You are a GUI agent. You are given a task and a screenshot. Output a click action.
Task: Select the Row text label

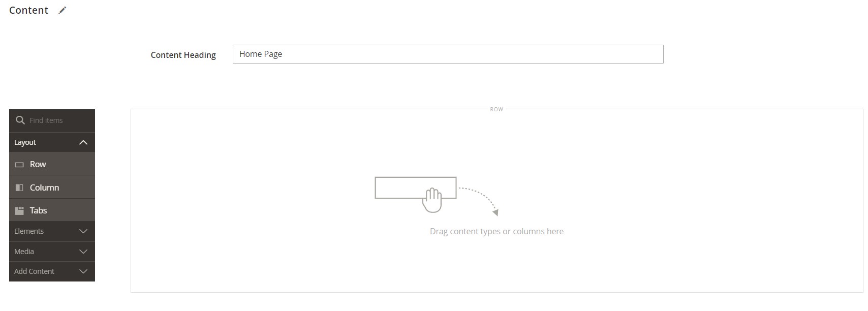38,165
